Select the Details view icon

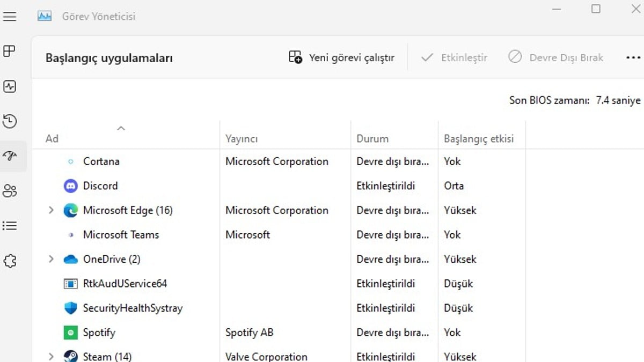tap(10, 225)
